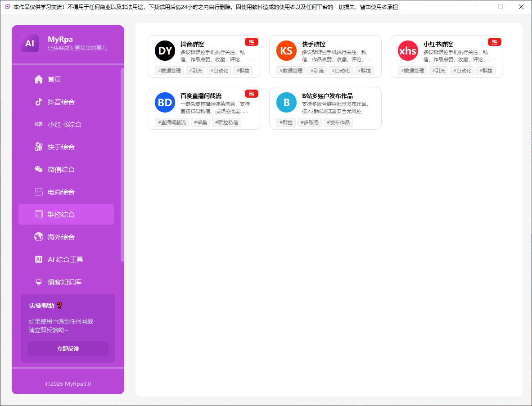Click the orange KS avatar icon
The height and width of the screenshot is (406, 532).
tap(286, 50)
